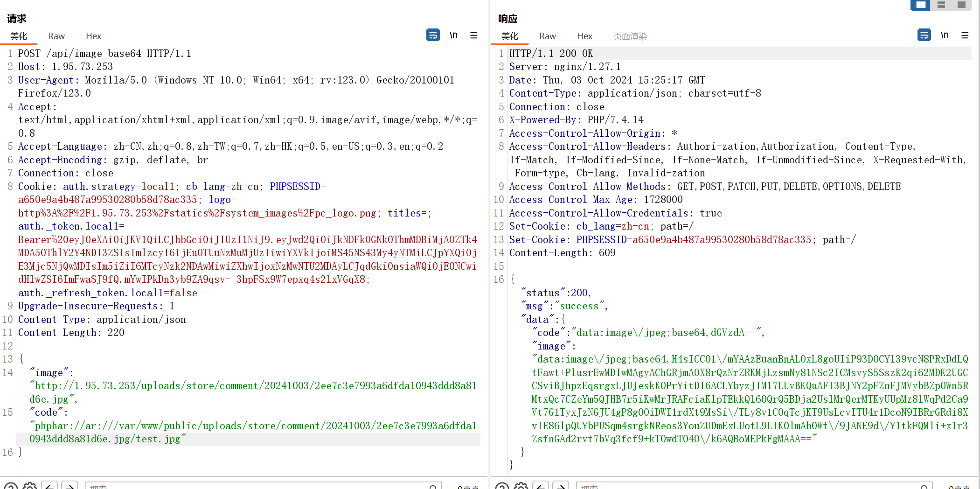Focus the request search input field
This screenshot has width=980, height=489.
click(263, 486)
